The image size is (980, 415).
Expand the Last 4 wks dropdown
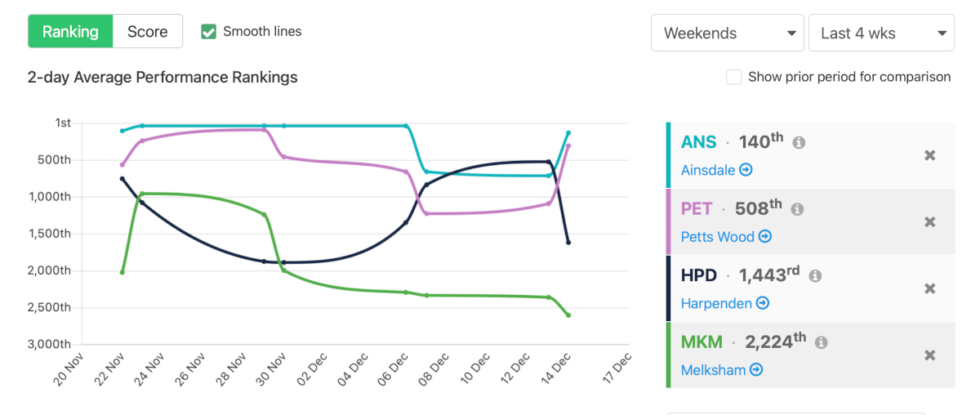(881, 33)
